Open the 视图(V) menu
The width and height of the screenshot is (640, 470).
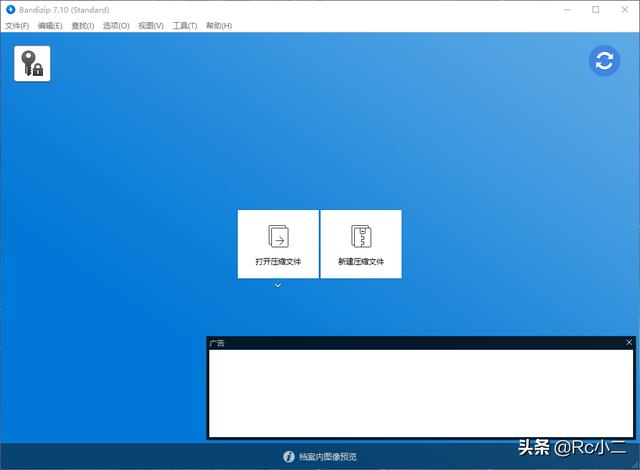(x=150, y=25)
